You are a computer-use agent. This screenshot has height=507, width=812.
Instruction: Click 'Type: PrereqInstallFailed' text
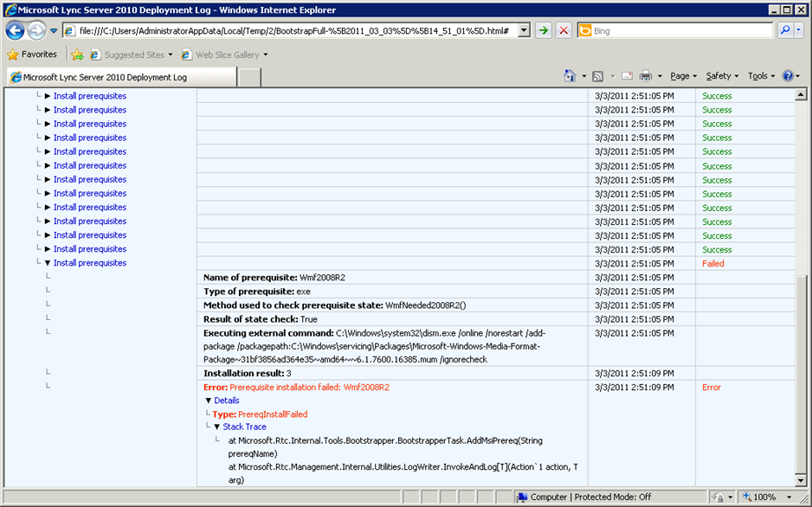coord(260,414)
